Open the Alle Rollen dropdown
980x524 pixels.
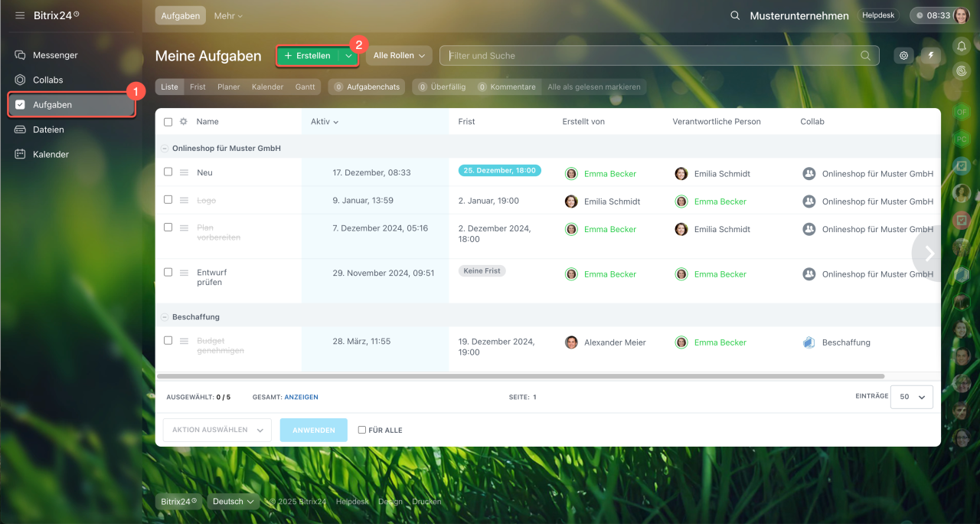point(399,55)
